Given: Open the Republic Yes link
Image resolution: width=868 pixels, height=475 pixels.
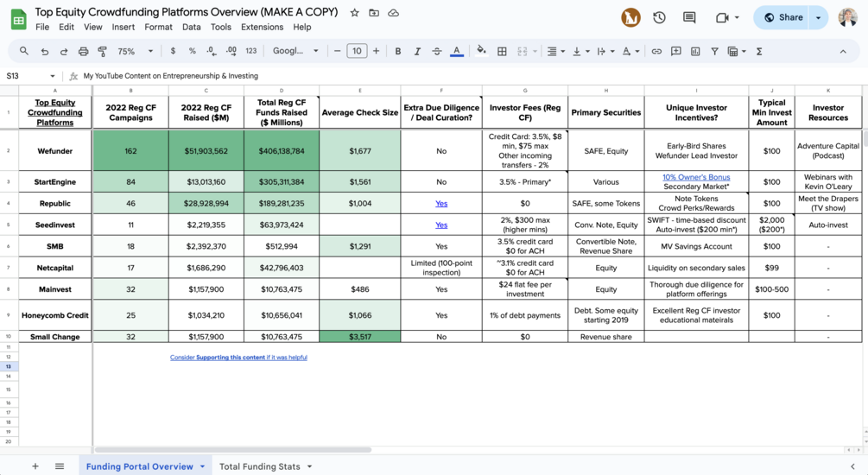Looking at the screenshot, I should 441,203.
